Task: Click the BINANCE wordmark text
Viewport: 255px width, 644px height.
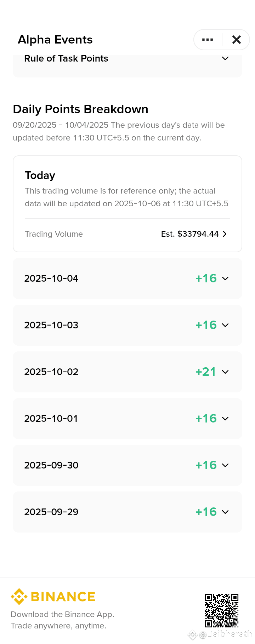Action: tap(63, 597)
